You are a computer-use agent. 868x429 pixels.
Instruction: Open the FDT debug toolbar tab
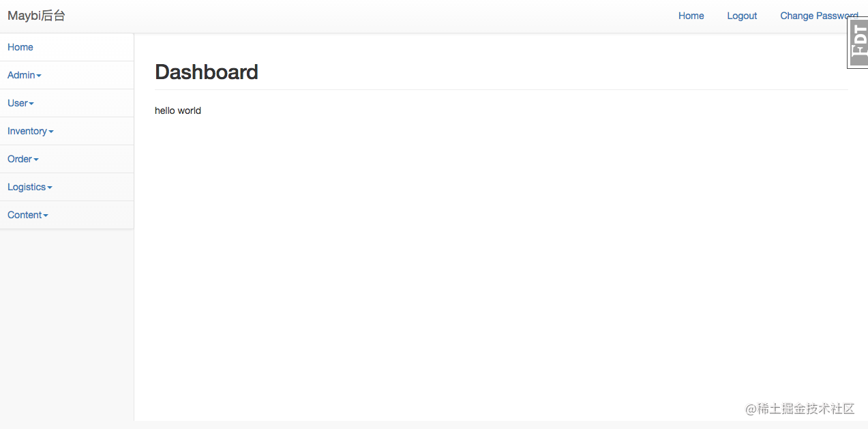click(858, 42)
